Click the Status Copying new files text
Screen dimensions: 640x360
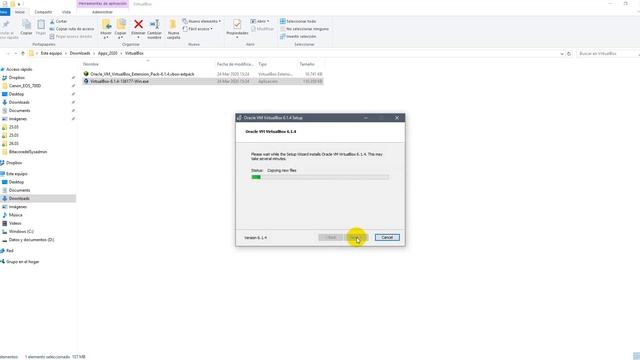[274, 170]
